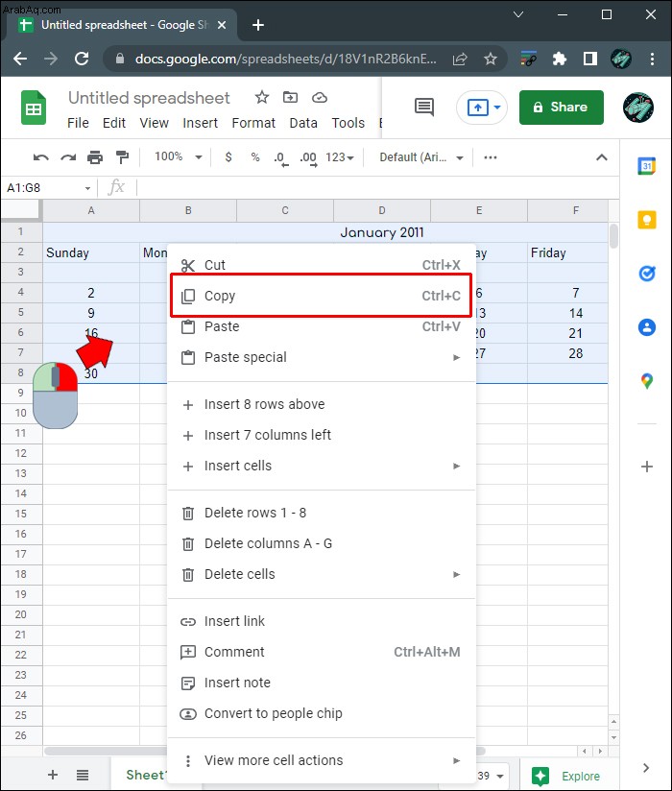The height and width of the screenshot is (791, 672).
Task: Check the cloud document status icon
Action: click(320, 97)
